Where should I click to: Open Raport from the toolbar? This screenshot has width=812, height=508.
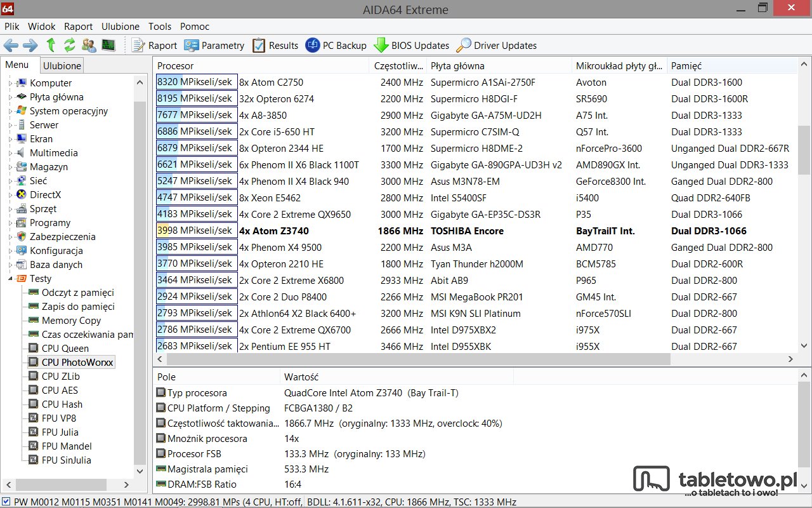(x=155, y=45)
